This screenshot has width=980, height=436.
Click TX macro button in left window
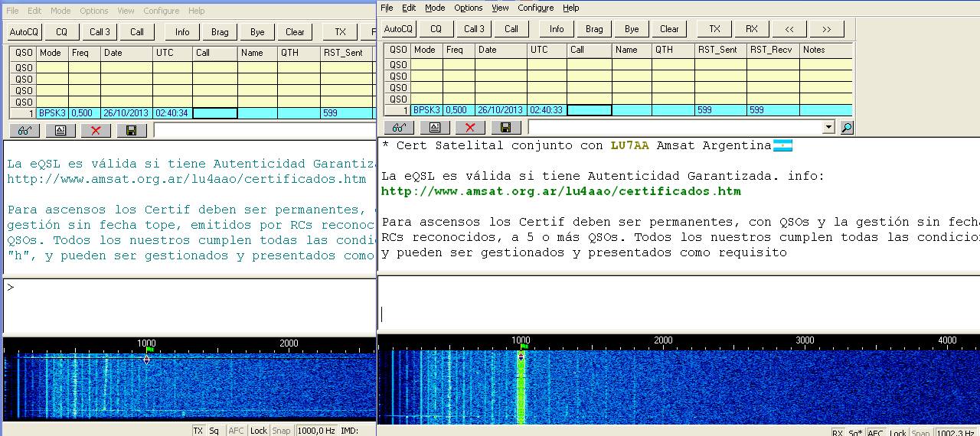click(x=340, y=32)
